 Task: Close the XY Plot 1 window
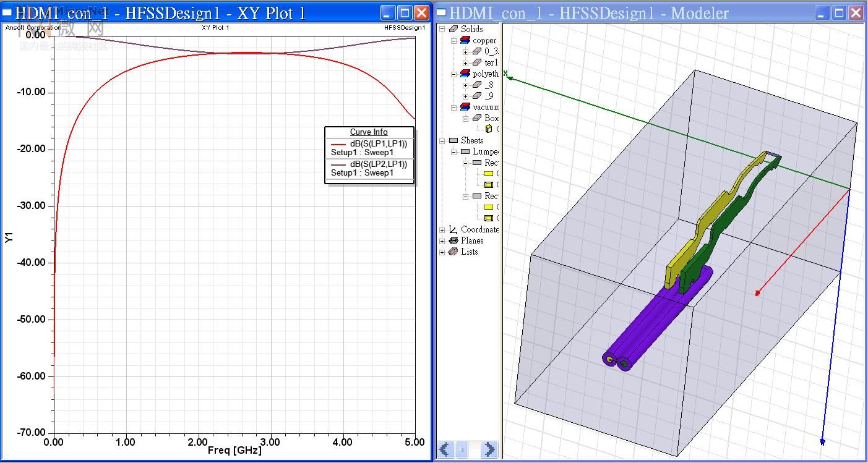[421, 12]
